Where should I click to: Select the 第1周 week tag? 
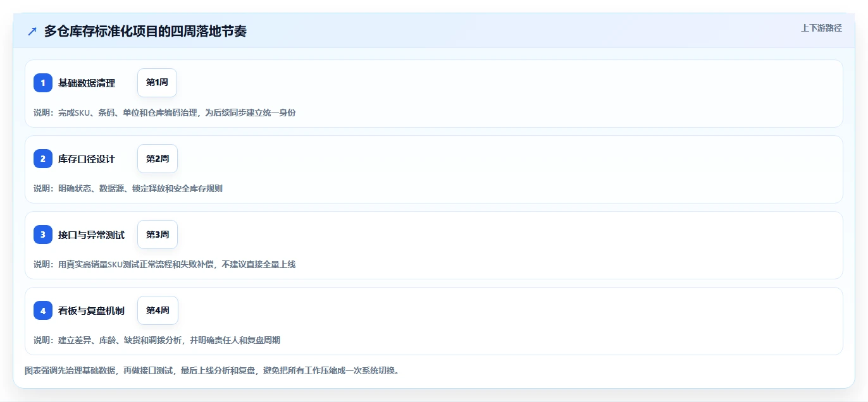(157, 83)
